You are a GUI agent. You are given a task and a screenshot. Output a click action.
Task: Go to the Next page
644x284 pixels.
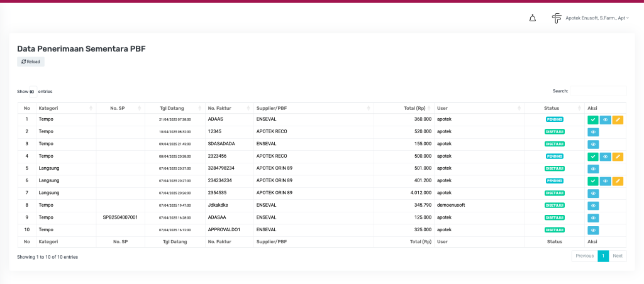click(618, 256)
